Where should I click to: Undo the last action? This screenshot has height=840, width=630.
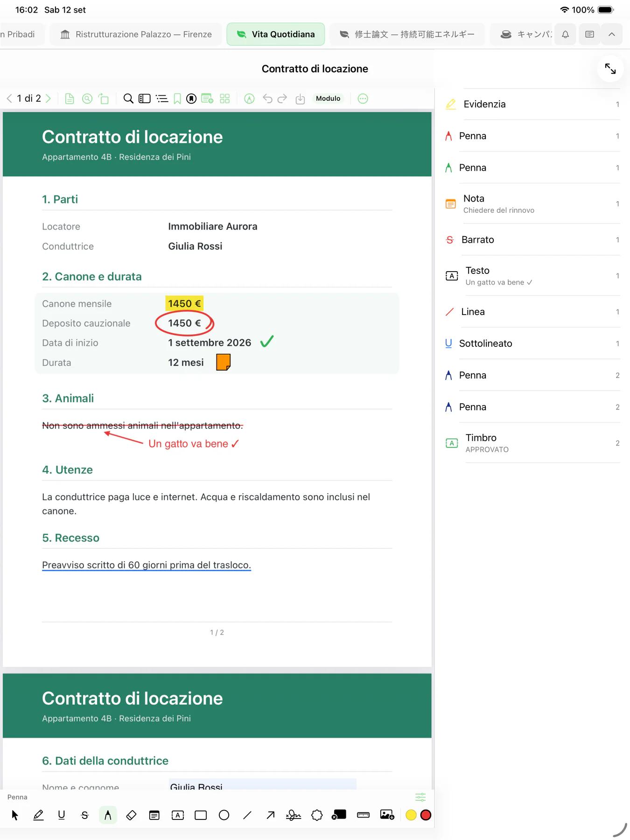[x=267, y=98]
